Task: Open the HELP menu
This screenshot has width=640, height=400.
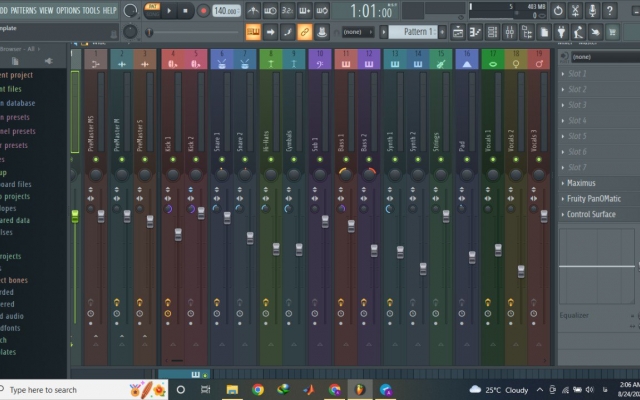Action: coord(109,10)
